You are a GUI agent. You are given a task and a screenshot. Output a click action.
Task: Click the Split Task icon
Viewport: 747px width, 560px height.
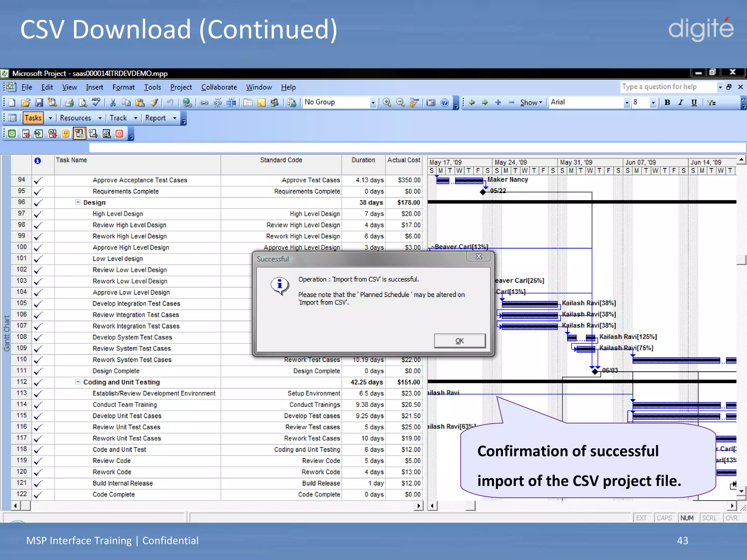point(231,103)
